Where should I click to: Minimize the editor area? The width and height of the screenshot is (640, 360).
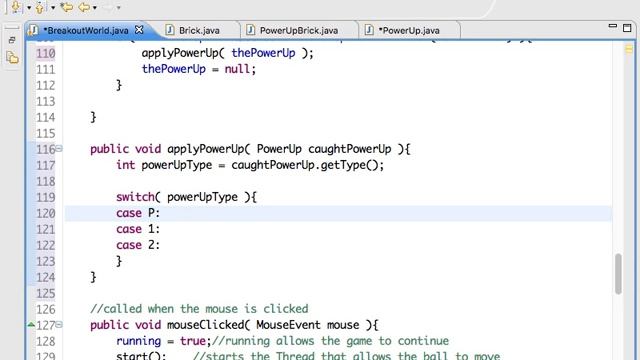click(x=613, y=26)
